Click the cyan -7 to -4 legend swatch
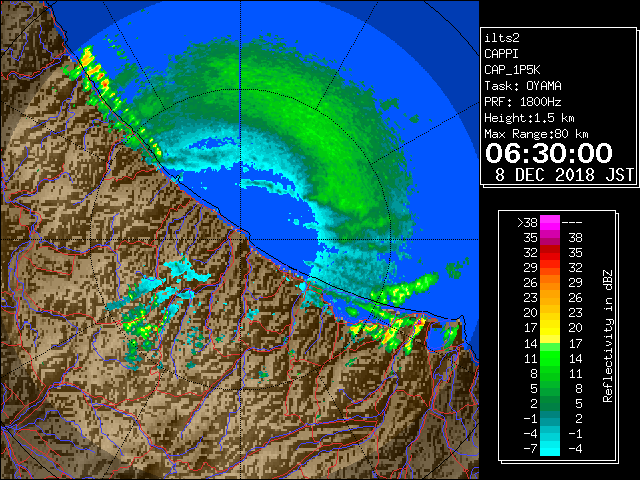 (x=550, y=448)
